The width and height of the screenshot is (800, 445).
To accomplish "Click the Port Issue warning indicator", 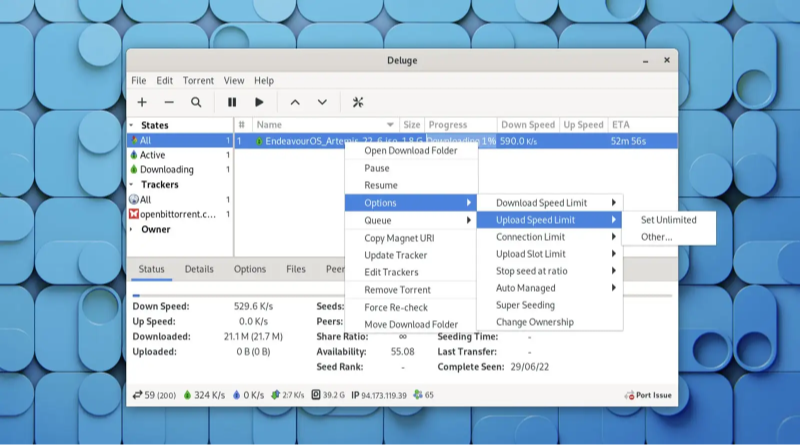I will point(648,395).
